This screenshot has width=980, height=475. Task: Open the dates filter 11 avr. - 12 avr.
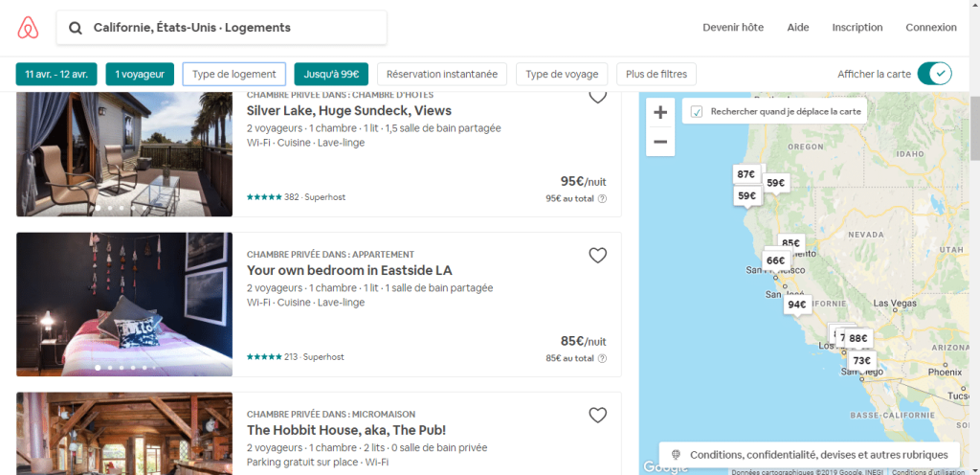pos(56,74)
